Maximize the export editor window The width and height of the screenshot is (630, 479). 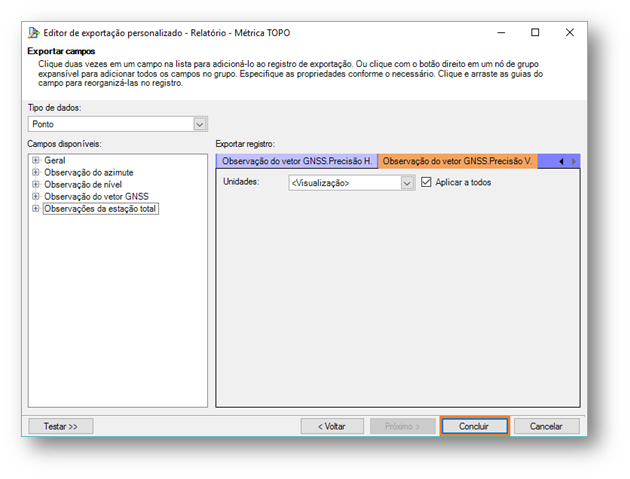click(x=535, y=33)
